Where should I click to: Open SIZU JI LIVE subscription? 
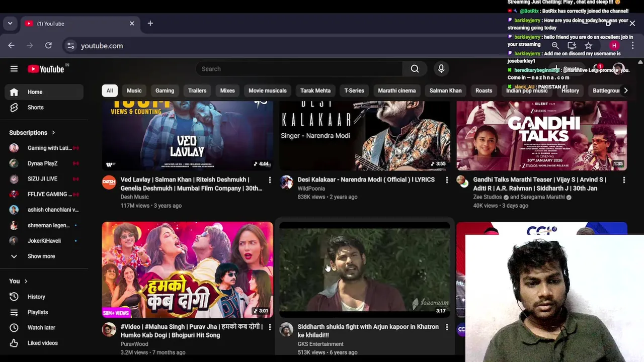point(44,178)
